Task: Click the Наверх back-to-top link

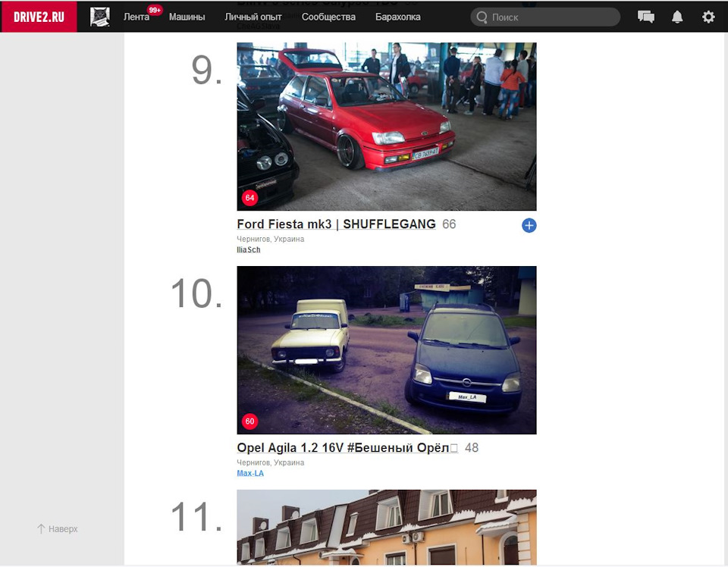Action: coord(58,528)
